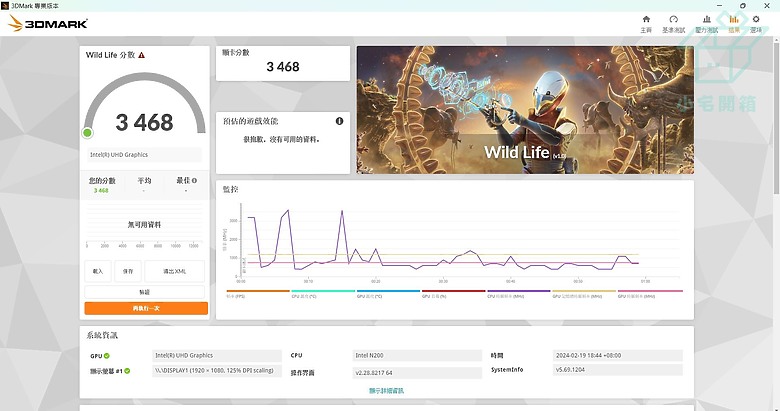Image resolution: width=780 pixels, height=411 pixels.
Task: Click the info icon next to 最佳
Action: point(194,181)
